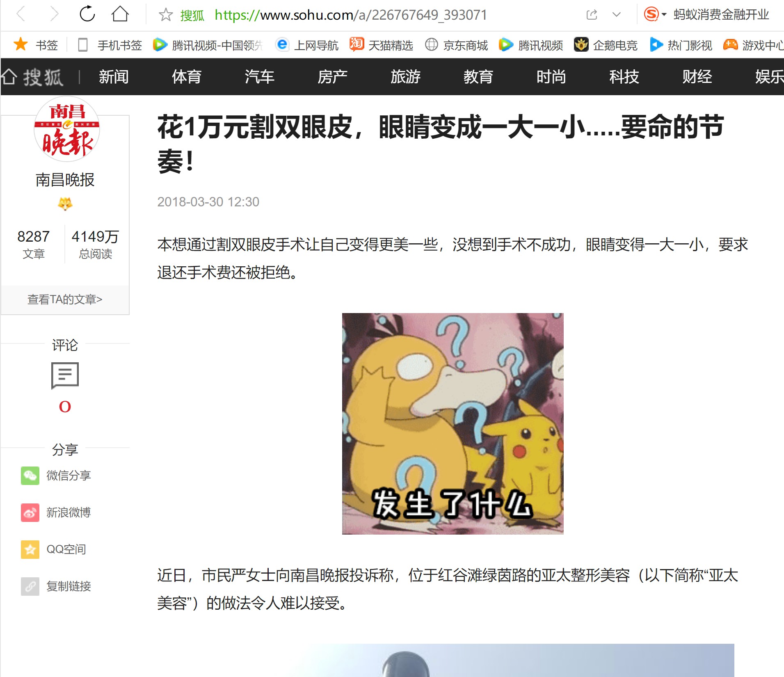Click the date 2018-03-30 12:30
This screenshot has width=784, height=677.
click(208, 202)
